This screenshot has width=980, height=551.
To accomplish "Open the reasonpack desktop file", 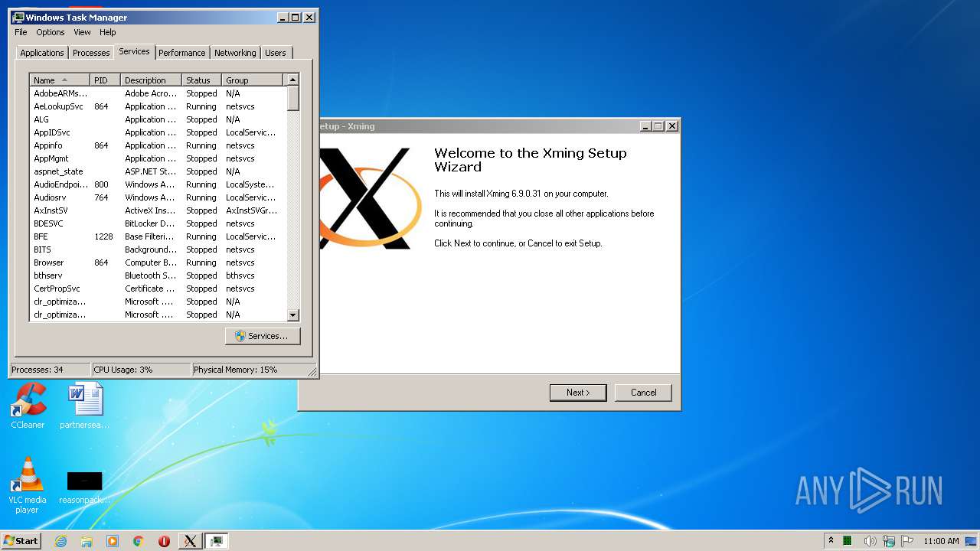I will (84, 487).
